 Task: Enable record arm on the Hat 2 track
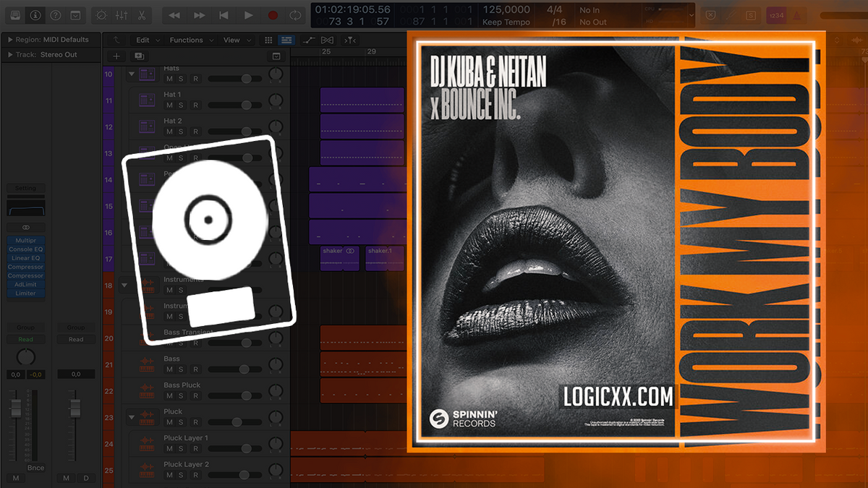pyautogui.click(x=195, y=132)
